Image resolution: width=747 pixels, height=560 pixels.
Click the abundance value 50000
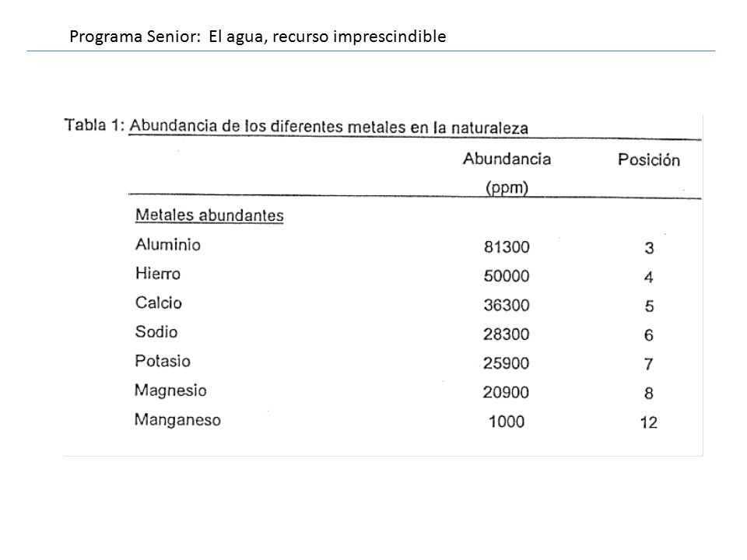(507, 275)
